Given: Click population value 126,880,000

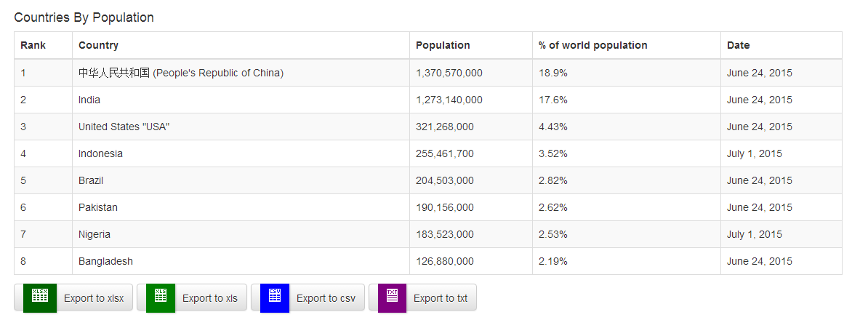Looking at the screenshot, I should click(444, 261).
